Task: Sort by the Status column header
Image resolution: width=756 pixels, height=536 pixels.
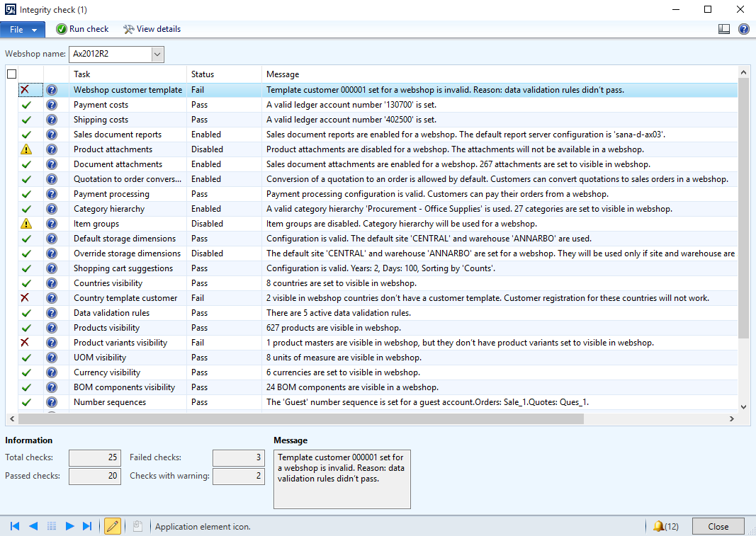Action: (224, 74)
